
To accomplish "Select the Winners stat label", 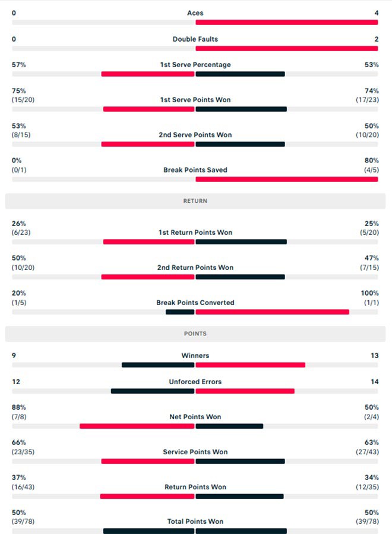I will [195, 356].
